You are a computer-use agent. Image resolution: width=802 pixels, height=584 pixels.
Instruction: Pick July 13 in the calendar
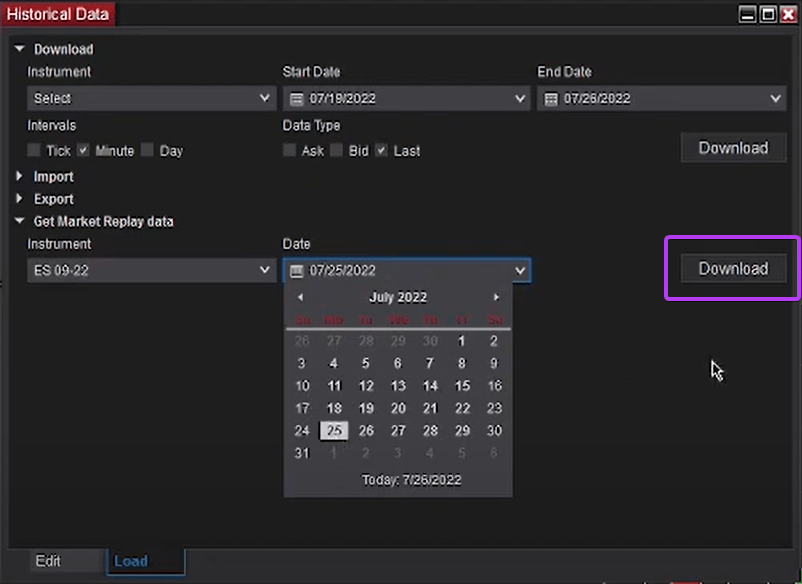(x=398, y=386)
